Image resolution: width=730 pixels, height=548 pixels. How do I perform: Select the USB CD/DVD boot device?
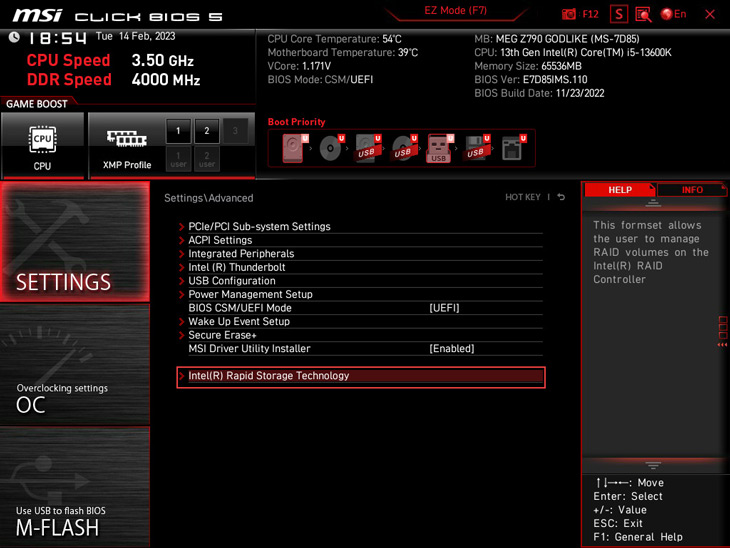pyautogui.click(x=405, y=148)
